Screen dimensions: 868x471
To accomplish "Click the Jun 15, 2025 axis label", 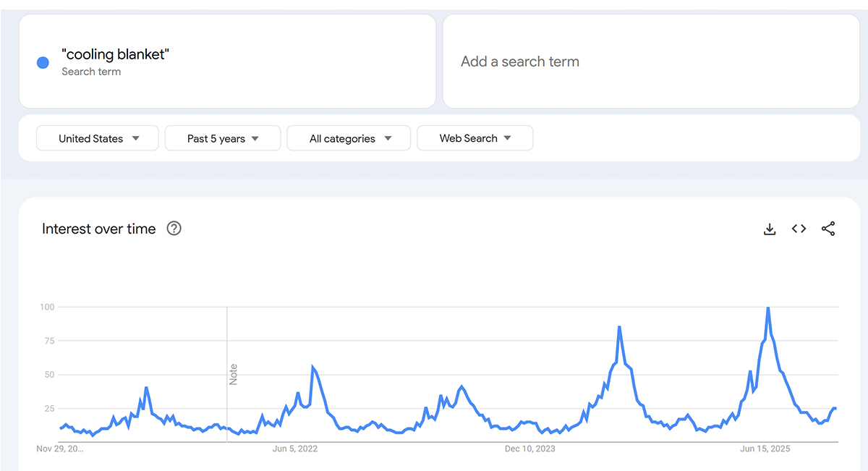I will 765,449.
